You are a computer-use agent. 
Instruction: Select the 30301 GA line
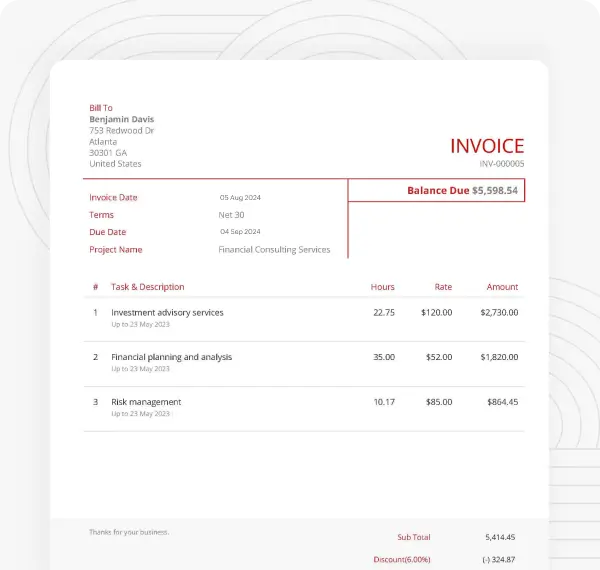[108, 153]
